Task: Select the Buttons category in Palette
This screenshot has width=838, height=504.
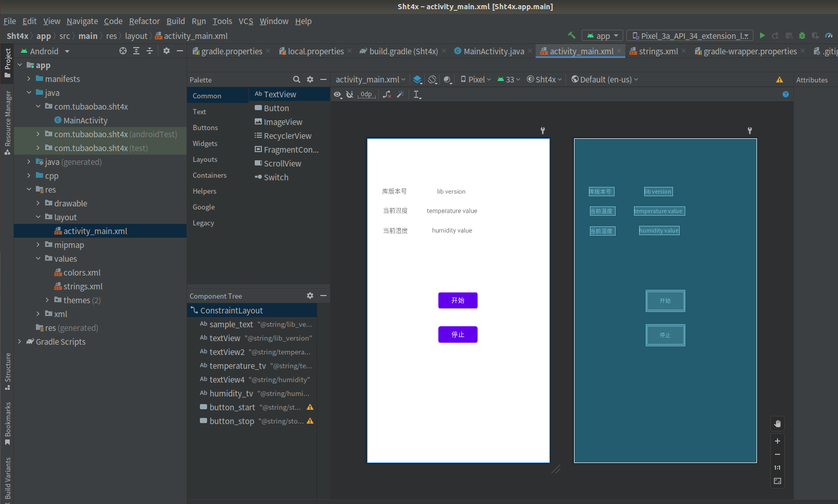Action: 205,128
